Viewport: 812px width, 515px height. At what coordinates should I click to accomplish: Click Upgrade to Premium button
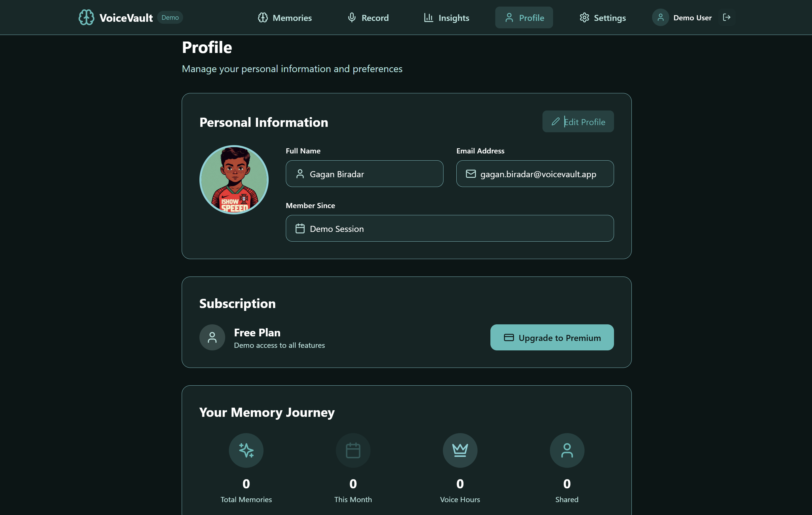552,338
